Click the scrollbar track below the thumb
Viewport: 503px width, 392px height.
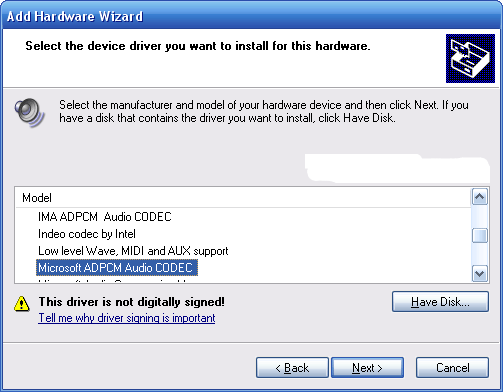pyautogui.click(x=480, y=254)
